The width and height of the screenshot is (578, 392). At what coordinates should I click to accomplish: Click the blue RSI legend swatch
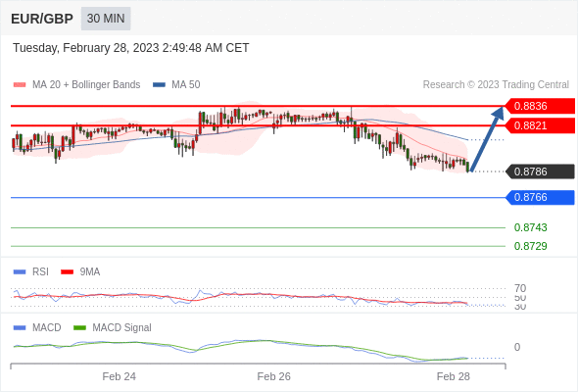pos(20,272)
